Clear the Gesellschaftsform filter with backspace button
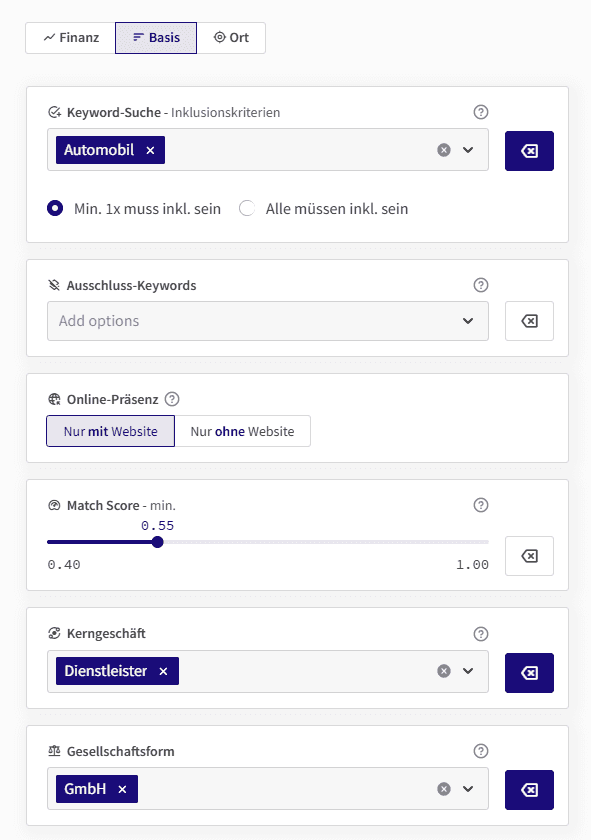Screen dimensions: 591x840 click(529, 790)
